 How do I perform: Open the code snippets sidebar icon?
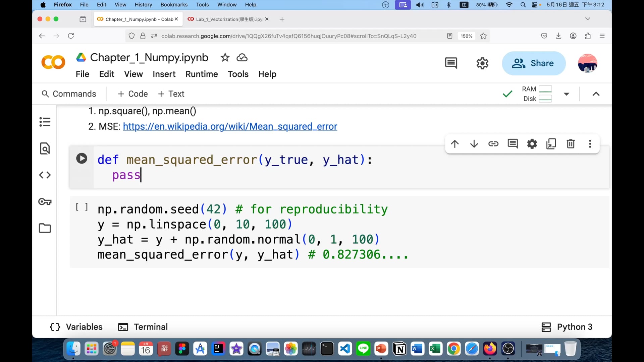pyautogui.click(x=45, y=175)
